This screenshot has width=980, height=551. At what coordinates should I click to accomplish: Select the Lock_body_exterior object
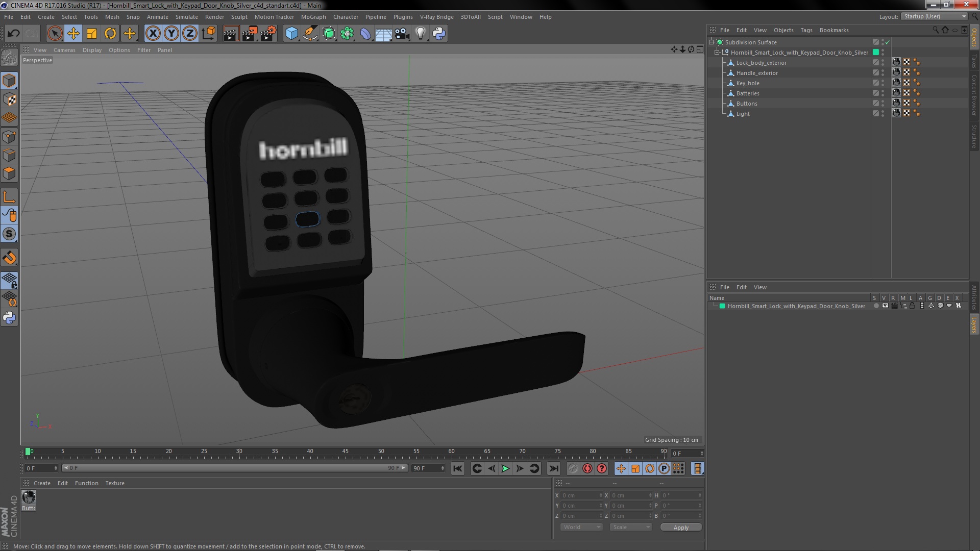click(x=761, y=63)
